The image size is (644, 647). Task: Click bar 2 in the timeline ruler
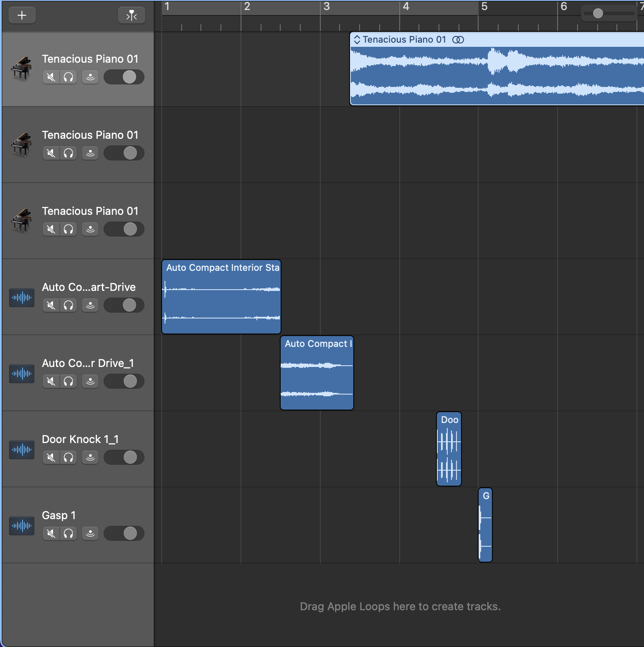[x=247, y=7]
